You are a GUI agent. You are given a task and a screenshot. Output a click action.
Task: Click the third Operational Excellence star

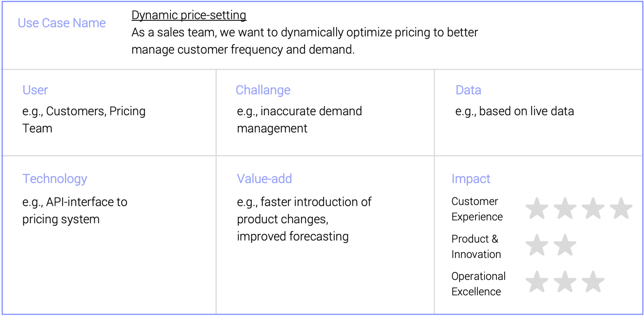pyautogui.click(x=593, y=282)
